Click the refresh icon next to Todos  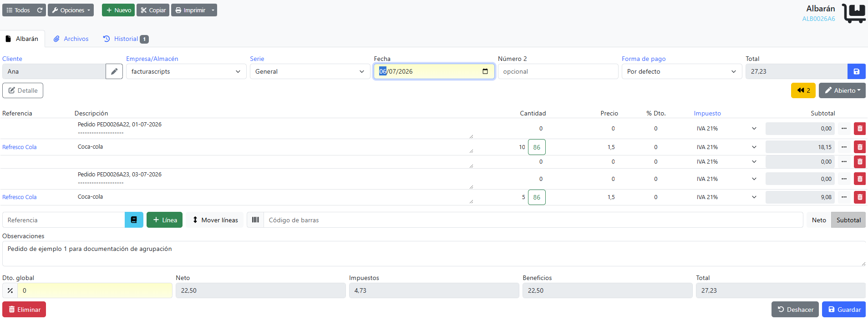(40, 10)
